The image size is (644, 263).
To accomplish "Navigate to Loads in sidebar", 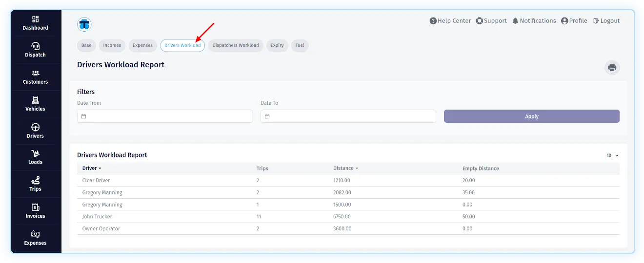I will click(35, 154).
